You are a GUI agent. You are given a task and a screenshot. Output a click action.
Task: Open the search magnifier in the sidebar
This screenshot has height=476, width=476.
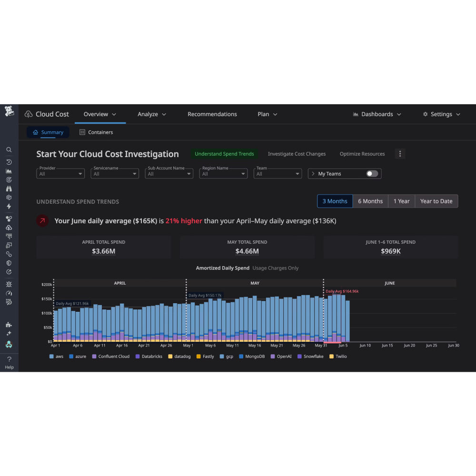9,149
